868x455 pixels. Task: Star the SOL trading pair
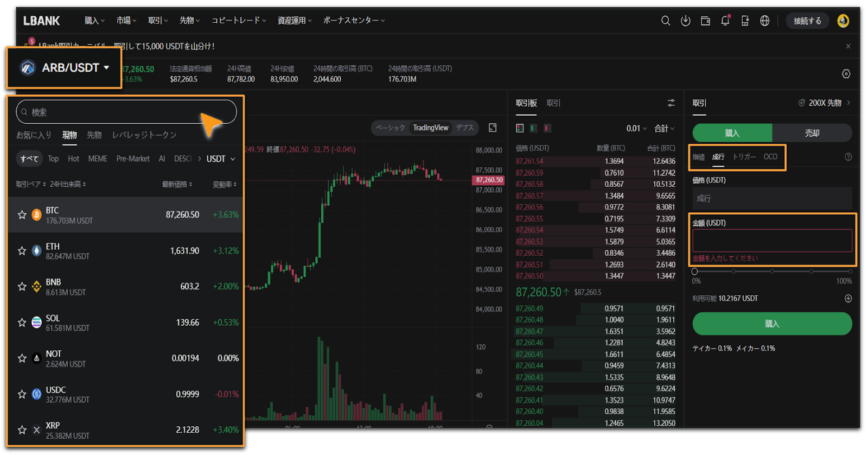pyautogui.click(x=22, y=323)
